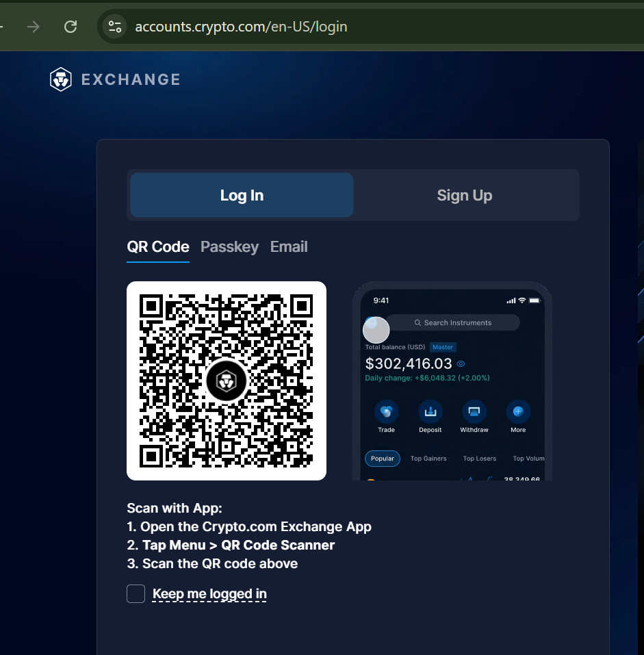Click the Trade icon in phone preview
This screenshot has width=644, height=655.
[x=386, y=412]
